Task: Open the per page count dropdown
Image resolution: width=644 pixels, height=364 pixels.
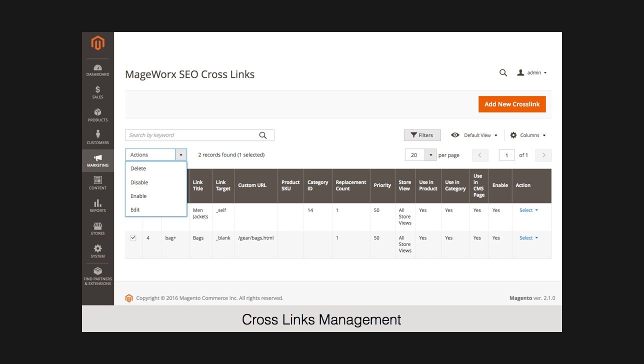Action: coord(431,155)
